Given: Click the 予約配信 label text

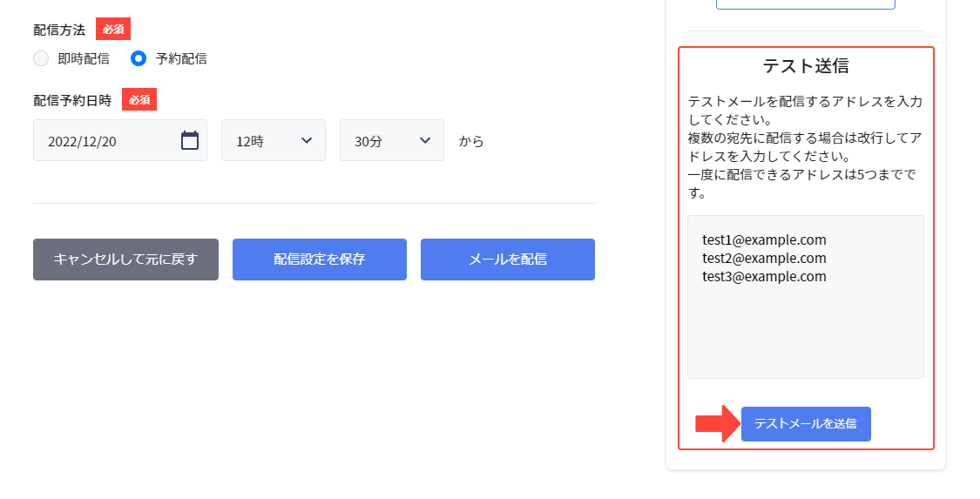Looking at the screenshot, I should pyautogui.click(x=181, y=58).
